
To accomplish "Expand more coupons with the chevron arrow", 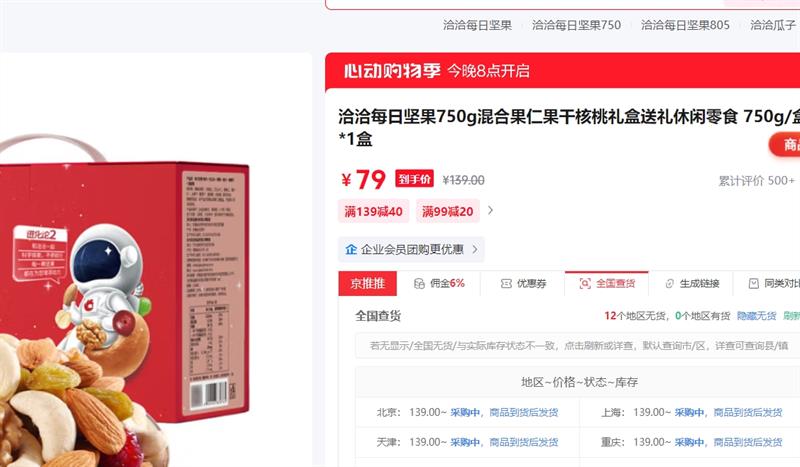I will point(490,210).
